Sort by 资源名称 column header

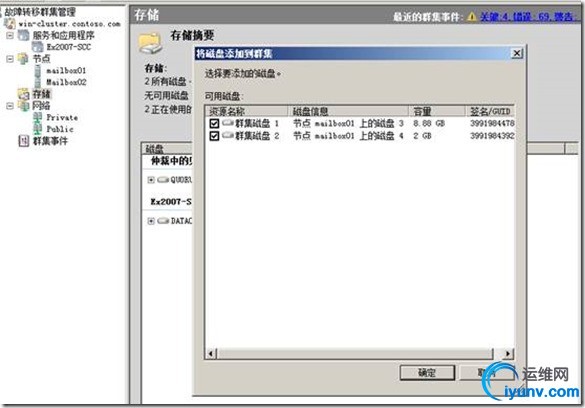(x=247, y=111)
